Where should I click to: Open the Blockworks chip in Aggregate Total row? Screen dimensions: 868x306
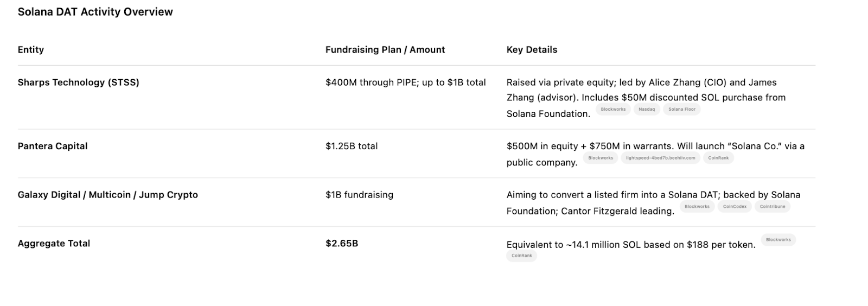coord(778,240)
